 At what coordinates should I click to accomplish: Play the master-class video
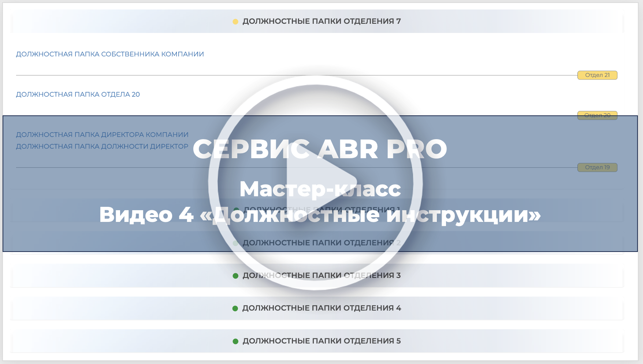tap(315, 183)
